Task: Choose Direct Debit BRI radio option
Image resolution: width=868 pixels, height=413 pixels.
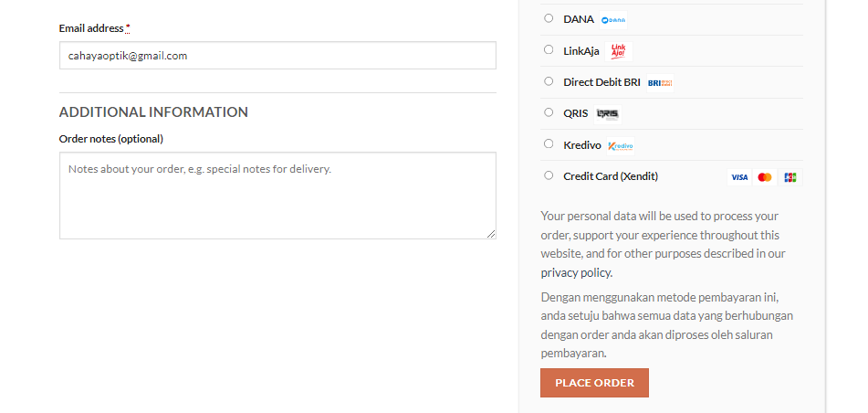Action: [549, 81]
